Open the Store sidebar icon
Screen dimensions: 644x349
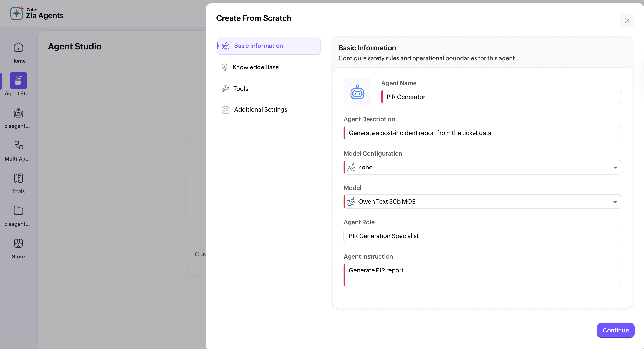point(18,244)
